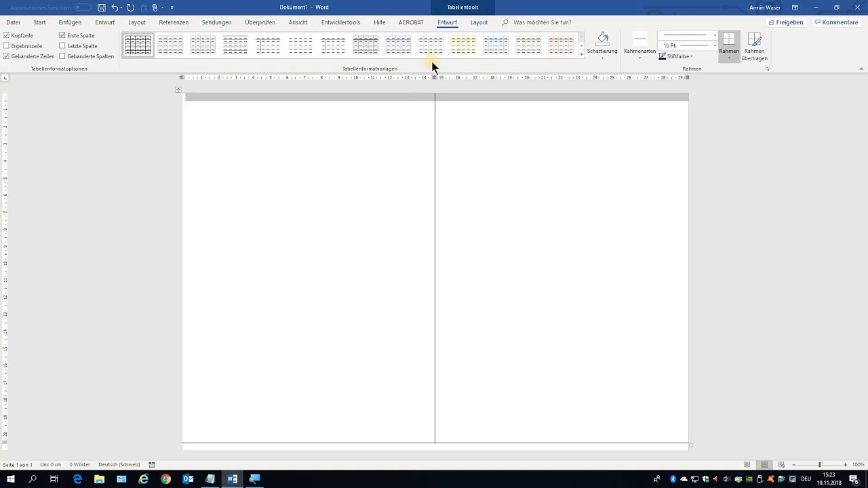Screen dimensions: 868x488
Task: Uncheck the Kopfzeile checkbox
Action: 7,35
